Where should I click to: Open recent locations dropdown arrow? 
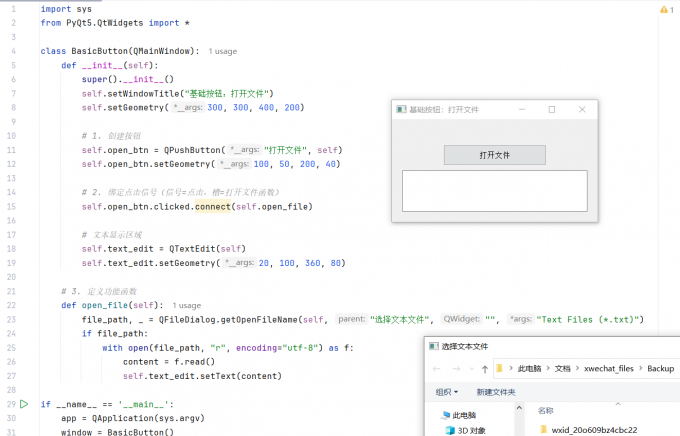[x=472, y=369]
